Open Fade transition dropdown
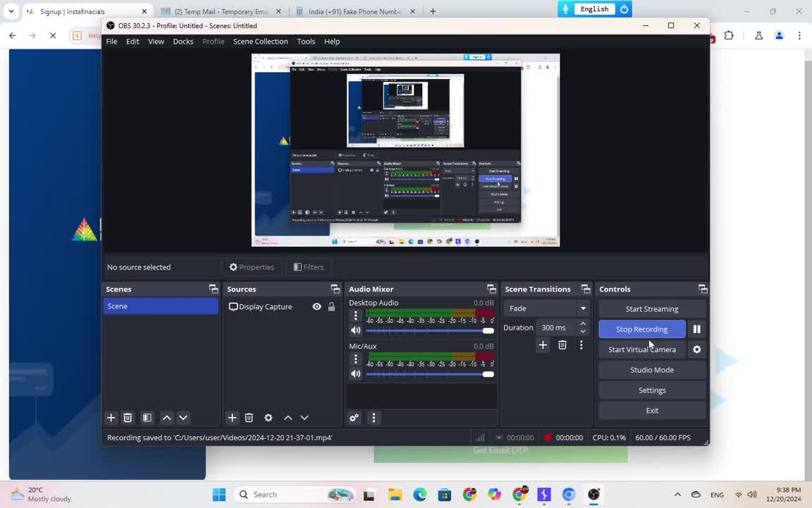The width and height of the screenshot is (812, 508). (583, 308)
